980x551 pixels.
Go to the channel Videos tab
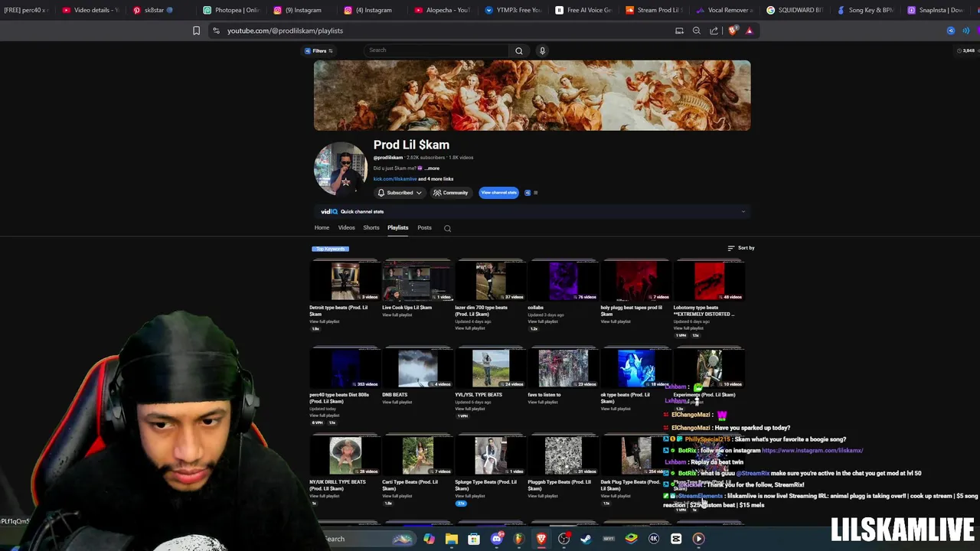click(x=346, y=227)
